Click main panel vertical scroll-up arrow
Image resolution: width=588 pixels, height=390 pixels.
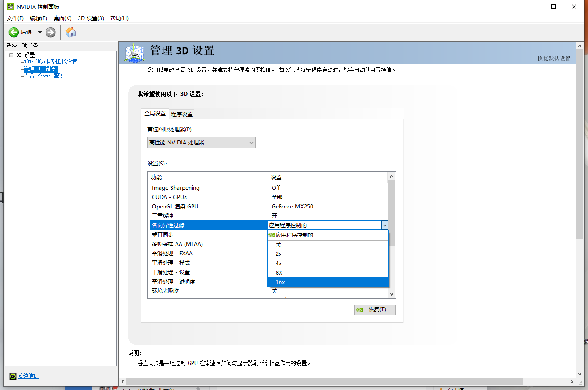pyautogui.click(x=580, y=47)
